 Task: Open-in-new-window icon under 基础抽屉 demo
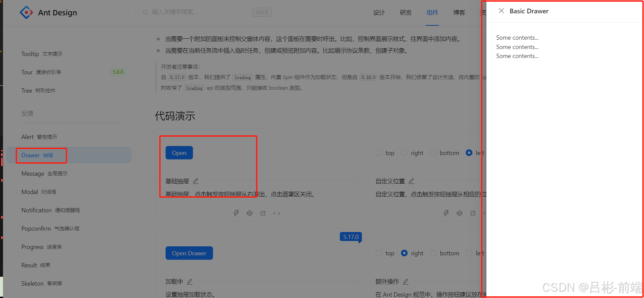point(263,213)
